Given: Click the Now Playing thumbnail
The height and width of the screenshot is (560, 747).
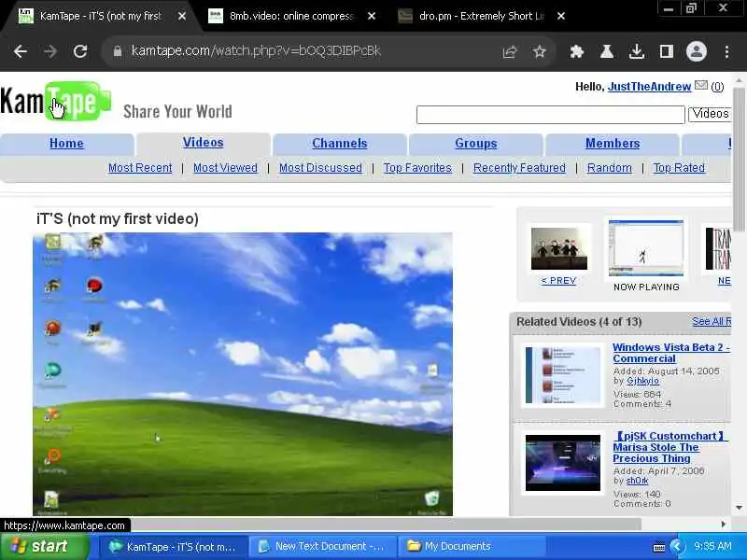Looking at the screenshot, I should tap(645, 247).
